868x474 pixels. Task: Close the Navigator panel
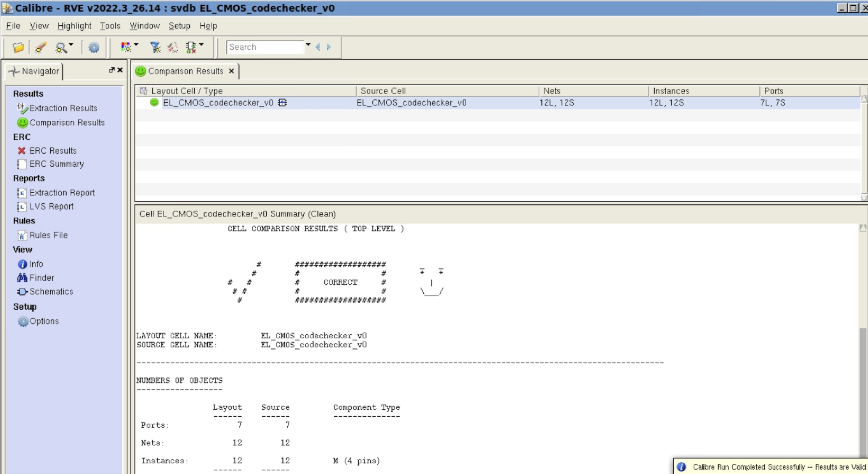point(120,70)
